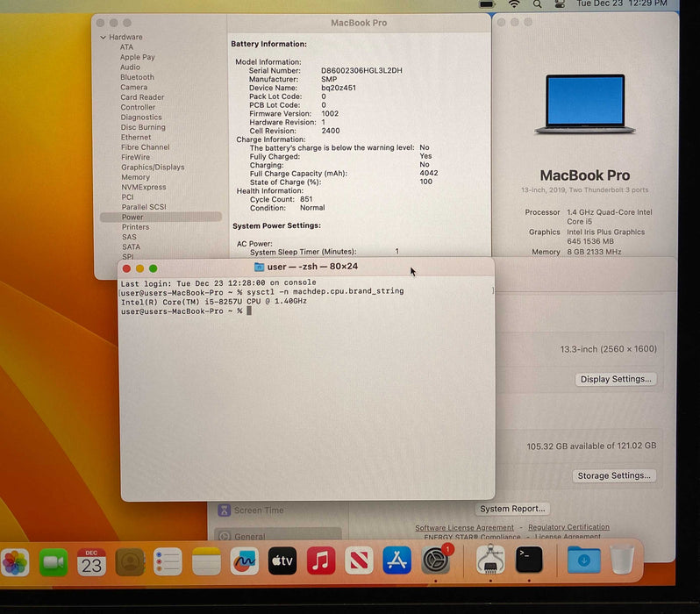Minimize Terminal with the yellow button
The height and width of the screenshot is (614, 700).
coord(139,268)
